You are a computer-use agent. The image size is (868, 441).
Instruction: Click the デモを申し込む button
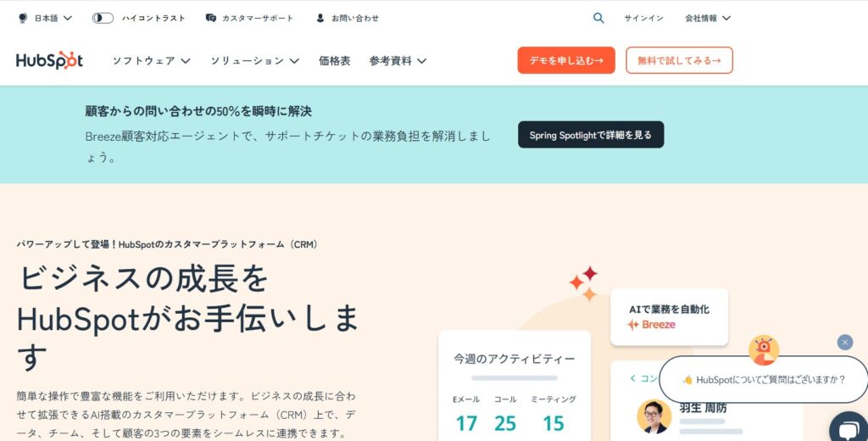[x=566, y=60]
